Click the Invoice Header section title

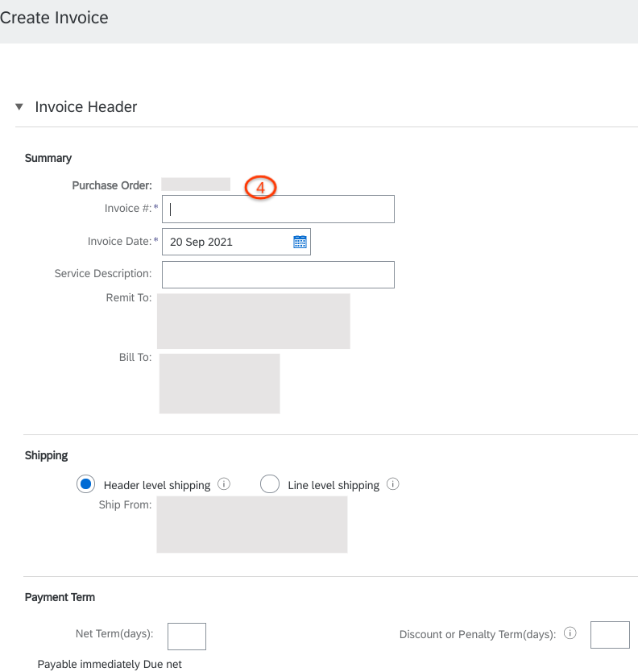[86, 106]
